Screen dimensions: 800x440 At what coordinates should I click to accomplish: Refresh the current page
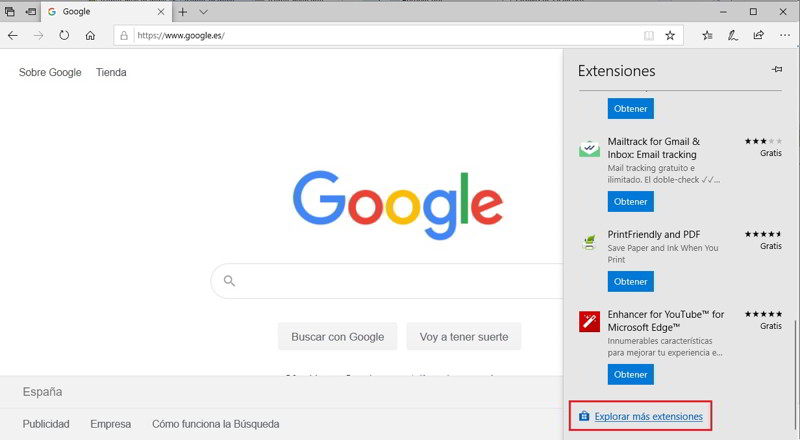tap(64, 35)
